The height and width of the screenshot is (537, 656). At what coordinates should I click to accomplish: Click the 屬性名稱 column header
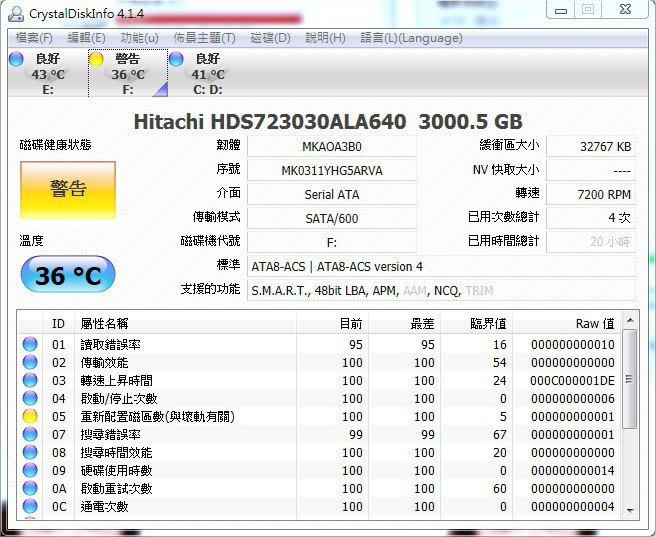pyautogui.click(x=185, y=323)
